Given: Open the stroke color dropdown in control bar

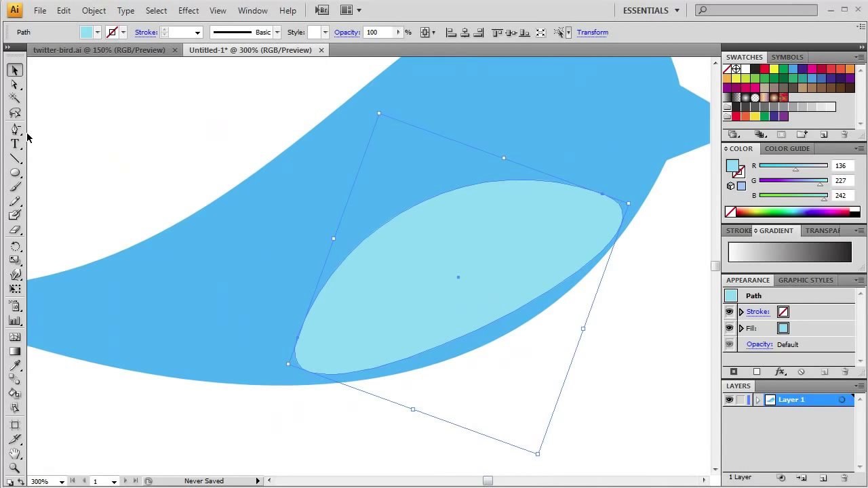Looking at the screenshot, I should pos(123,33).
